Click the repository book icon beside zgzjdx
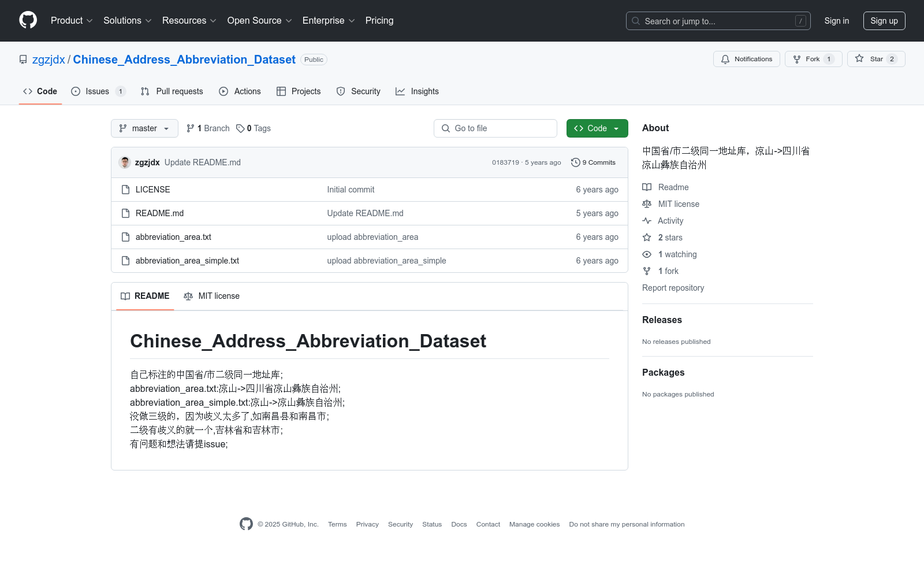 tap(23, 60)
